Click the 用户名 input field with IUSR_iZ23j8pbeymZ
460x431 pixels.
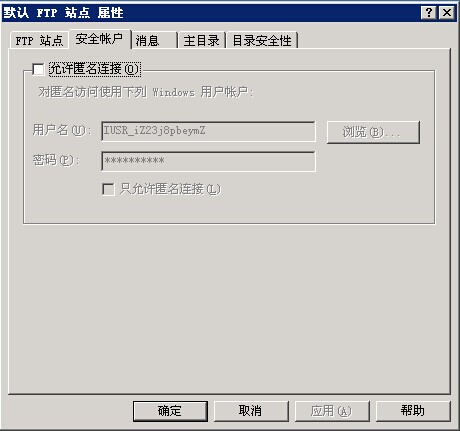coord(208,131)
